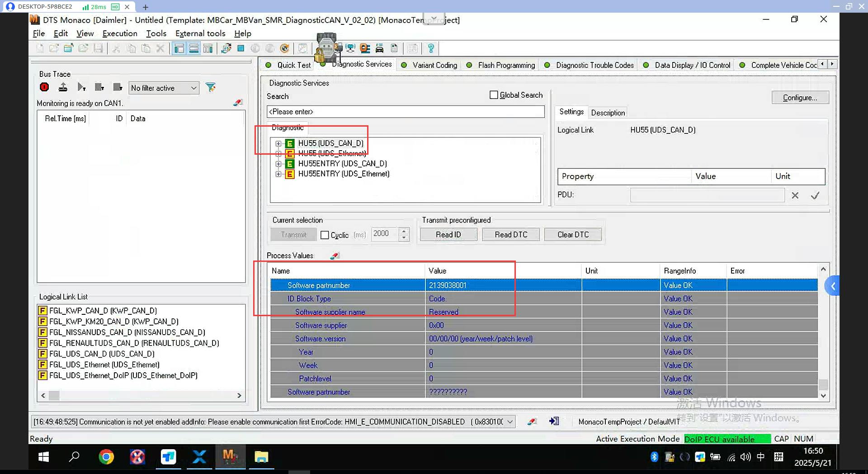Expand the HU55 (UDS_CAN_D) tree node
The height and width of the screenshot is (474, 868).
coord(278,143)
